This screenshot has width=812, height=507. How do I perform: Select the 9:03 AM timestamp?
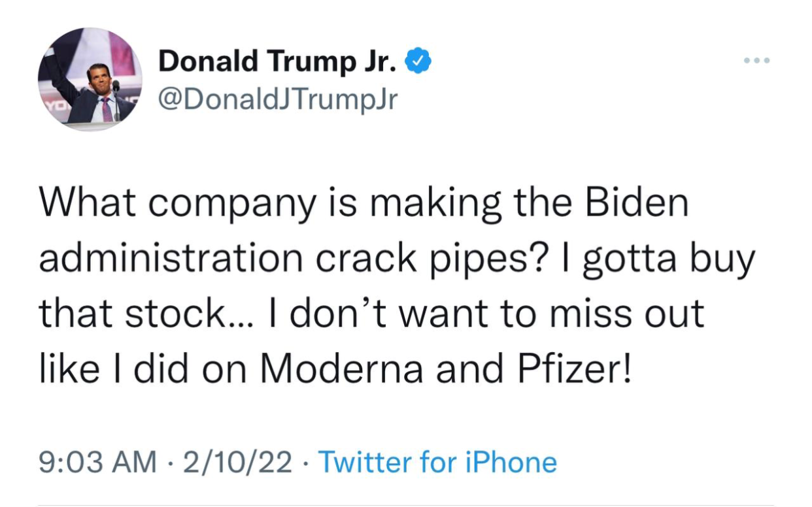pyautogui.click(x=98, y=463)
